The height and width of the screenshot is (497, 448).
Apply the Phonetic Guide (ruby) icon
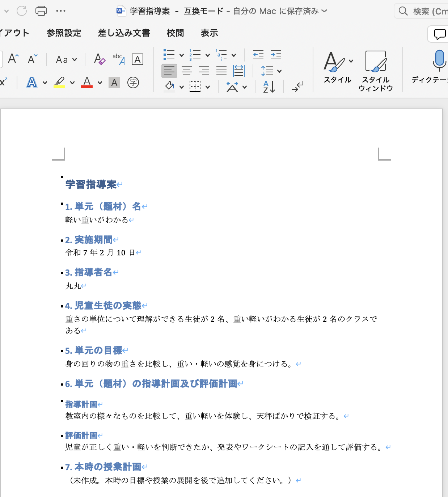118,59
